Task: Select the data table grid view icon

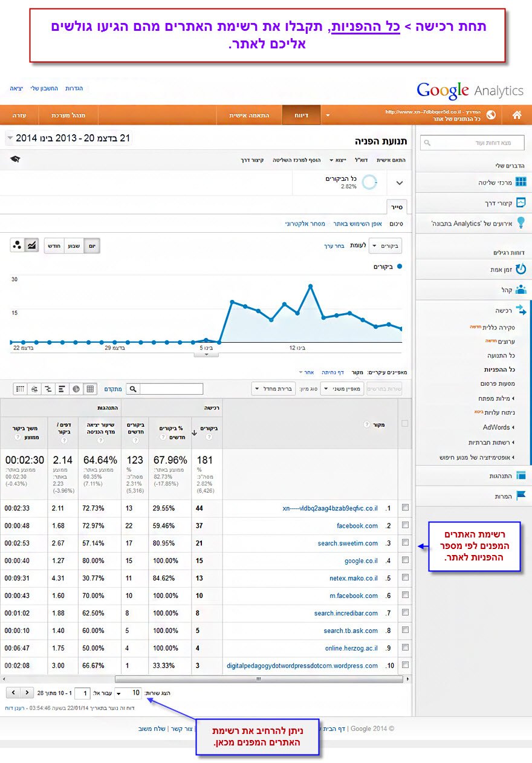Action: tap(90, 389)
